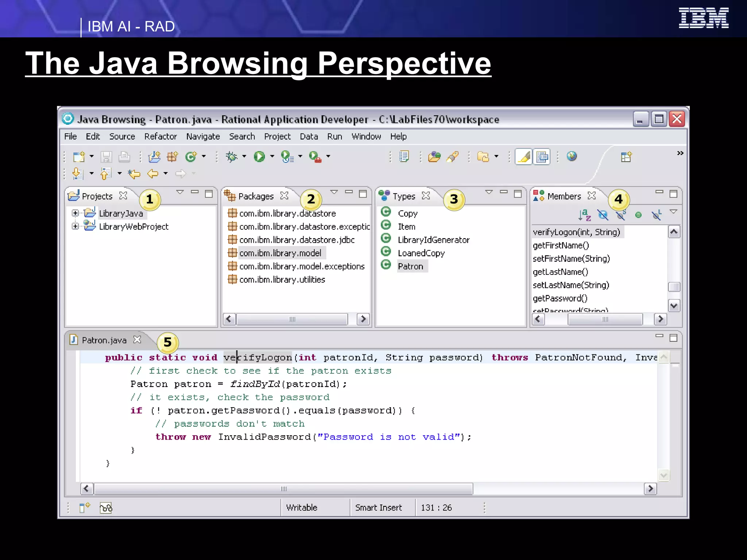This screenshot has width=747, height=560.
Task: Click the folder toolbar icon
Action: [483, 157]
